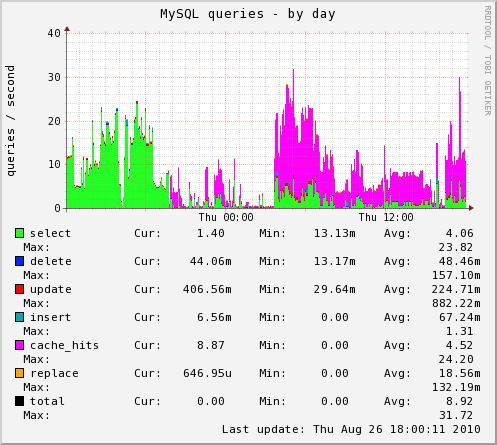Image resolution: width=497 pixels, height=445 pixels.
Task: Click cache_hits current value 8.87
Action: (x=211, y=345)
